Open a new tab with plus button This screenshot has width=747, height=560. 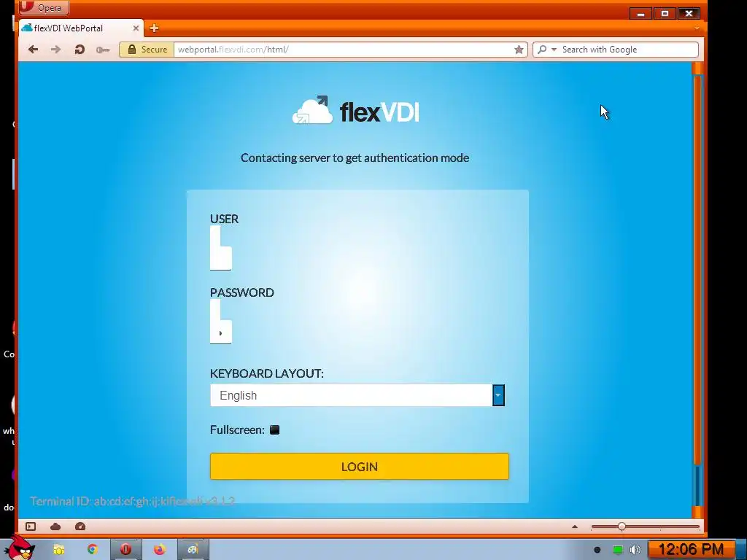154,28
